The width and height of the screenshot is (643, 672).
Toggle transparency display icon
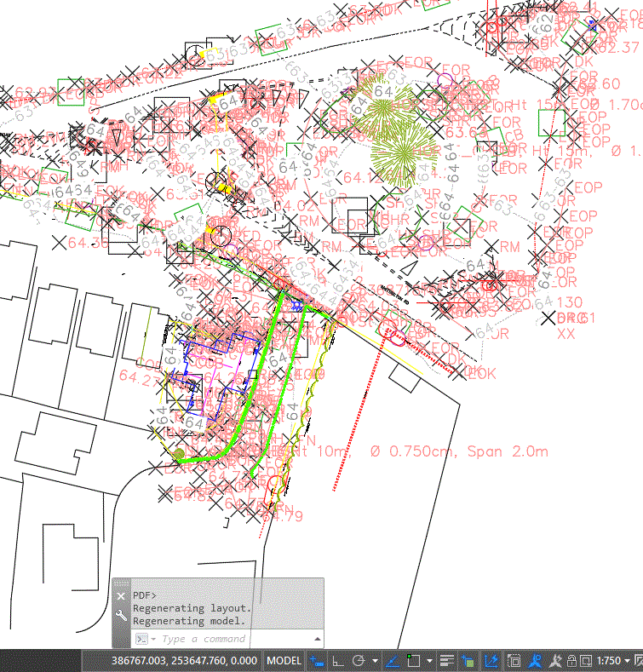468,660
